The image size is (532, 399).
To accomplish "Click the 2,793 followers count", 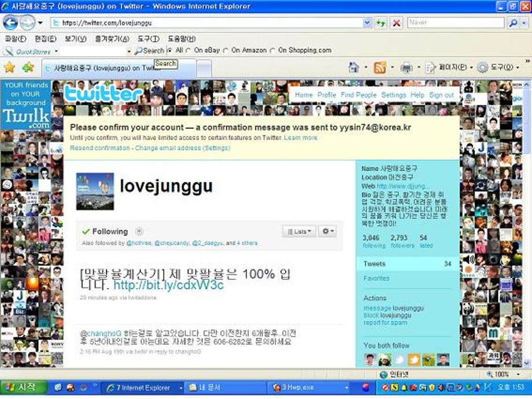I will pos(402,241).
